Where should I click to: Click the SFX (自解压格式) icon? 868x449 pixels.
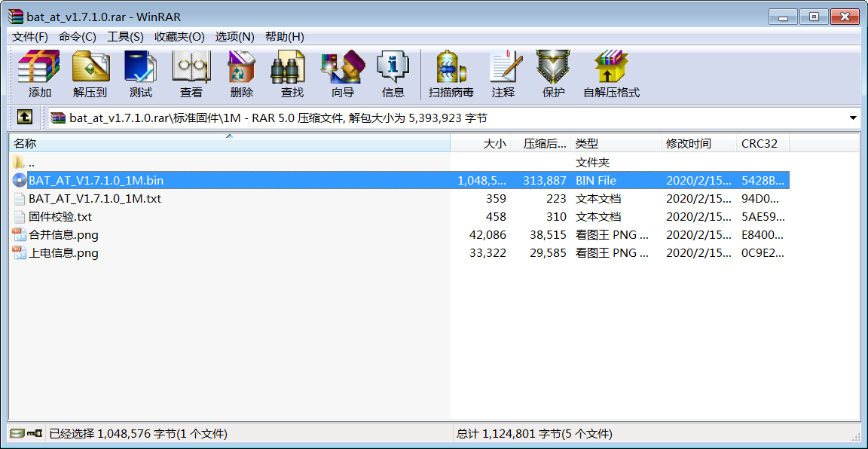coord(611,67)
